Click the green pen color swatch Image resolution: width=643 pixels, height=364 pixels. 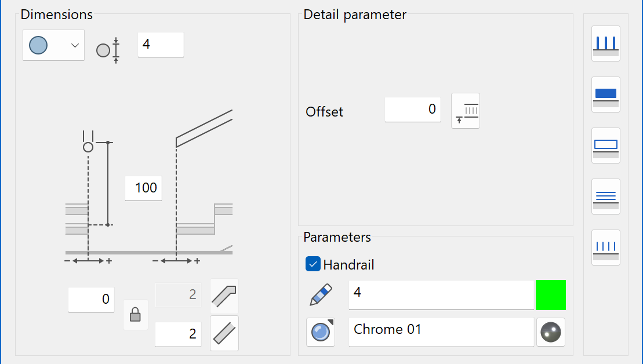pos(551,295)
